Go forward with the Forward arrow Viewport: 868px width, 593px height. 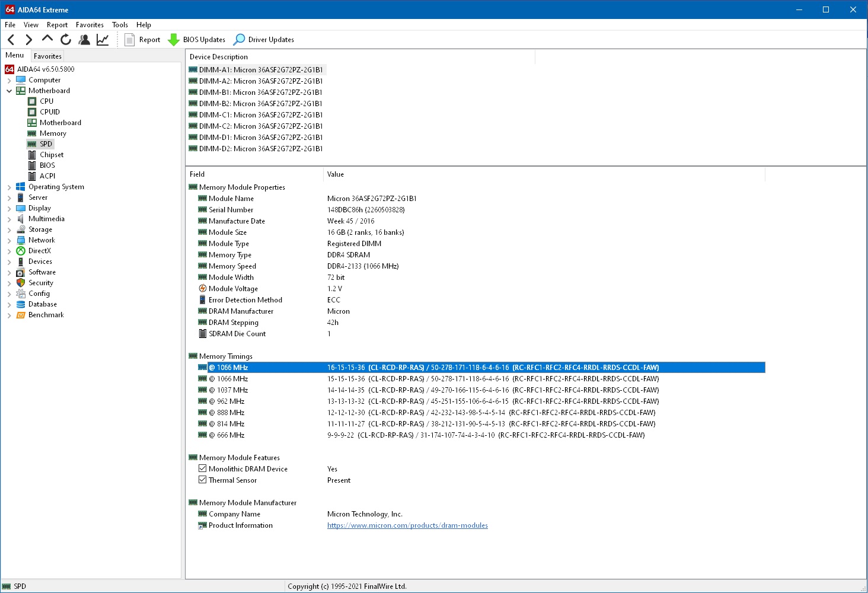28,40
